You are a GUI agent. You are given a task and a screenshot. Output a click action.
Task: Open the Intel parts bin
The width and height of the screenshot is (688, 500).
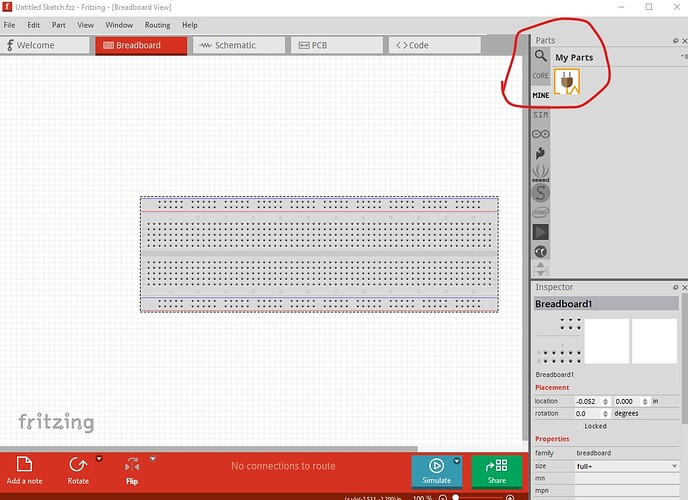click(x=540, y=211)
